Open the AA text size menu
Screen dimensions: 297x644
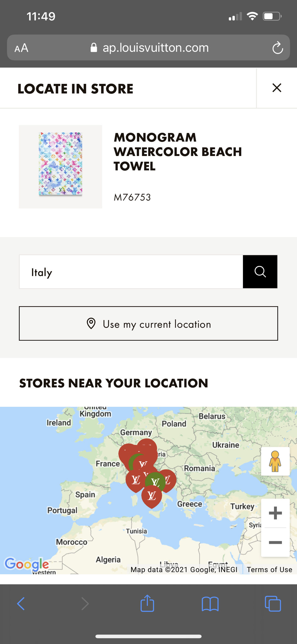point(21,48)
